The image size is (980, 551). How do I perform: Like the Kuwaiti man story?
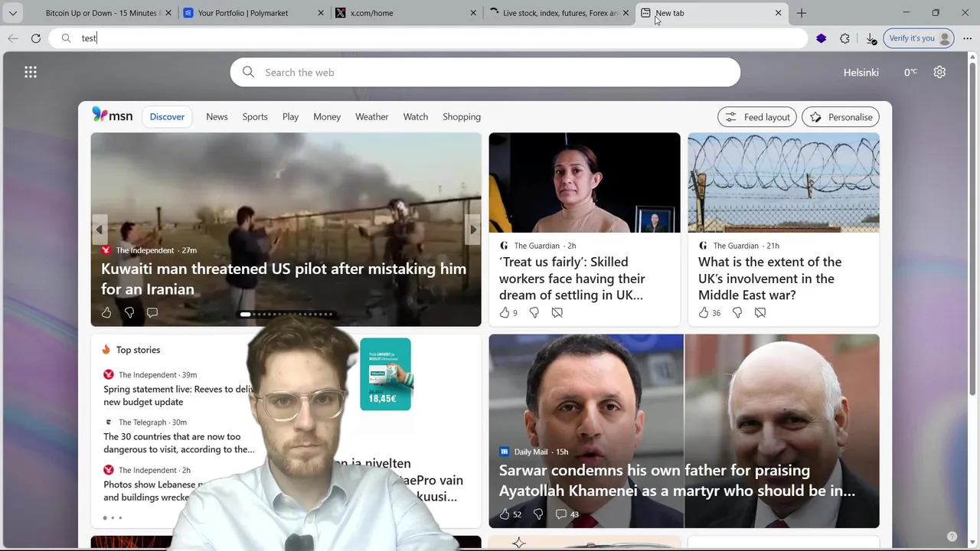106,312
